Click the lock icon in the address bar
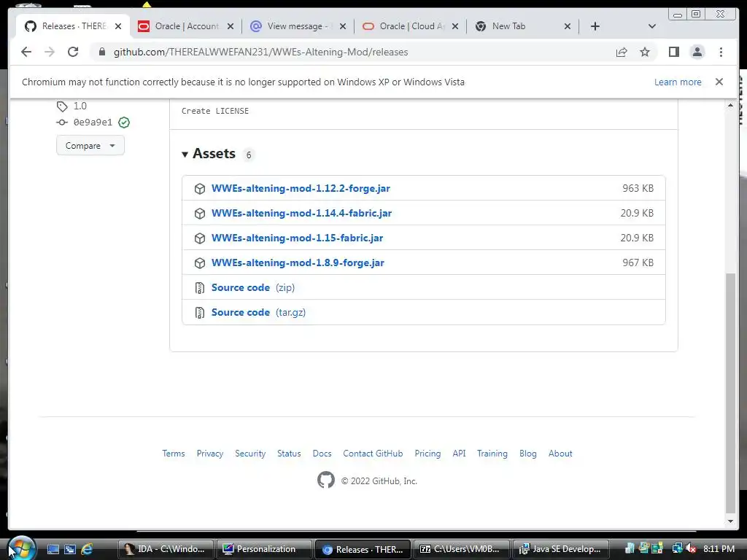This screenshot has height=560, width=747. (x=101, y=52)
